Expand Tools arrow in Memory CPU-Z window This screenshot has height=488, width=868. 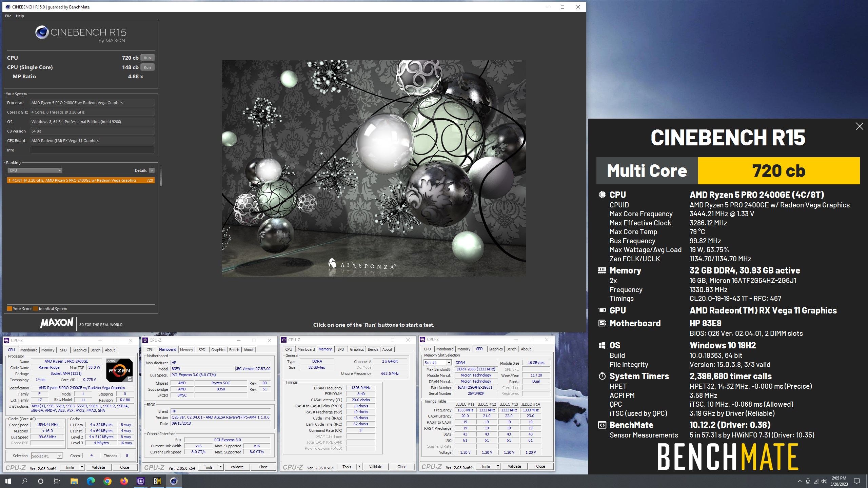click(359, 467)
